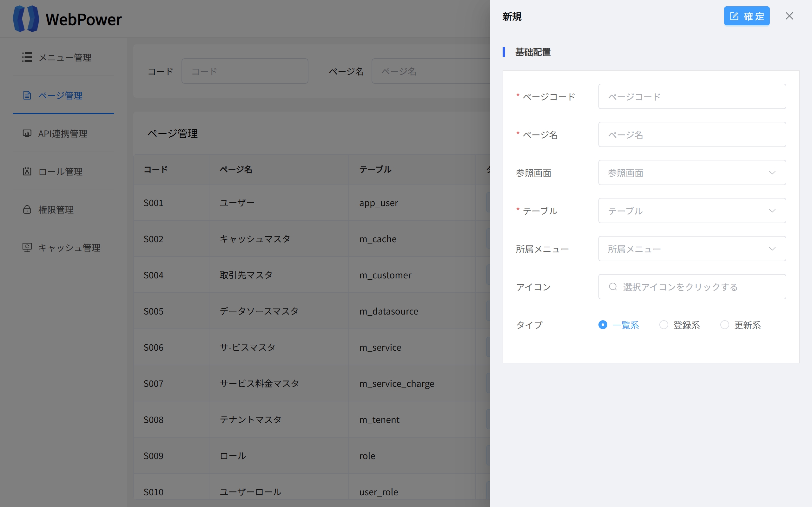Click the m_customer table cell
The width and height of the screenshot is (812, 507).
[412, 275]
